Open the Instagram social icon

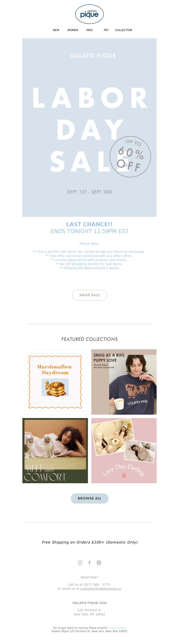80,563
